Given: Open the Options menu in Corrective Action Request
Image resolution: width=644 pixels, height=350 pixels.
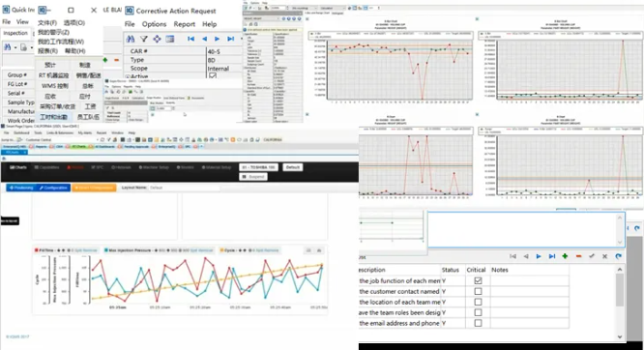Looking at the screenshot, I should (x=154, y=24).
